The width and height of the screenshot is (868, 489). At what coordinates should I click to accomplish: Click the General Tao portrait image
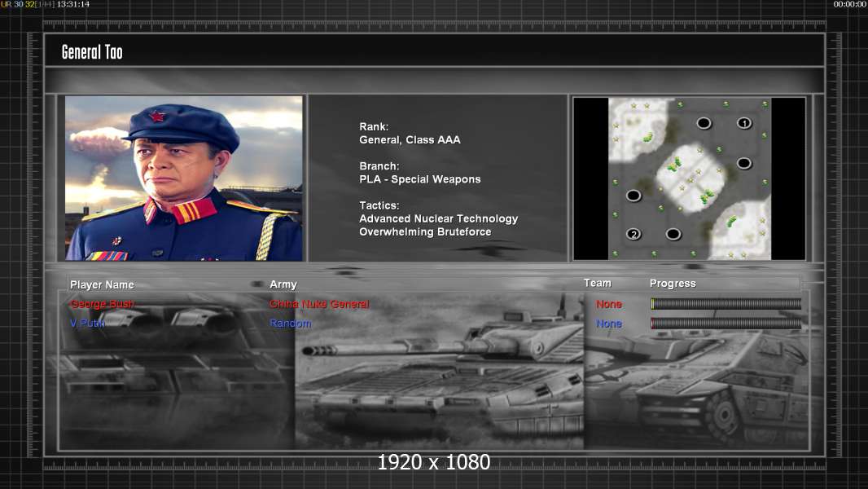(184, 178)
